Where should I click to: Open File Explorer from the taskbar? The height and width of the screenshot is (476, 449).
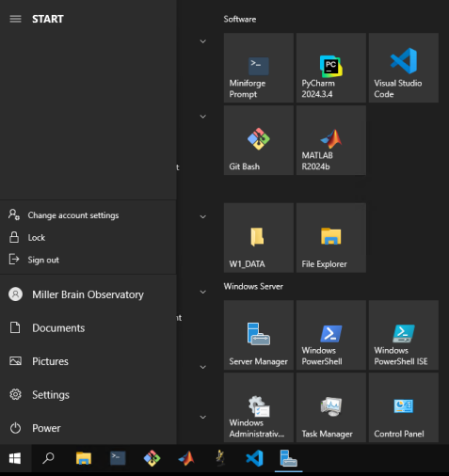[84, 458]
